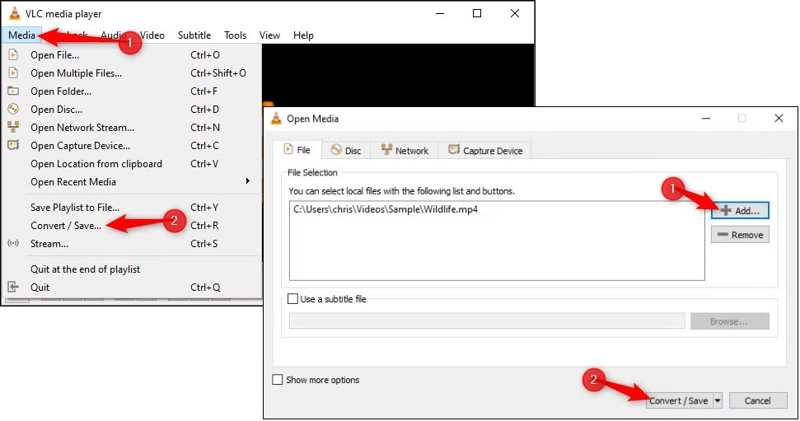
Task: Open the View menu in VLC
Action: [269, 35]
